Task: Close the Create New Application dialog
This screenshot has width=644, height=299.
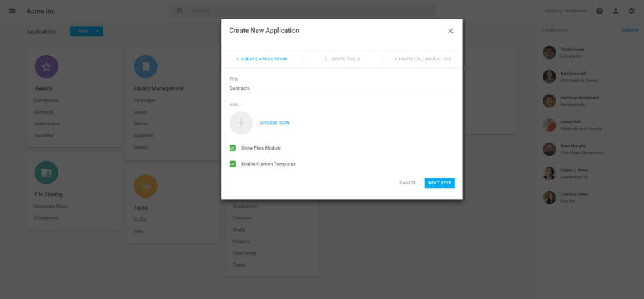Action: pos(450,31)
